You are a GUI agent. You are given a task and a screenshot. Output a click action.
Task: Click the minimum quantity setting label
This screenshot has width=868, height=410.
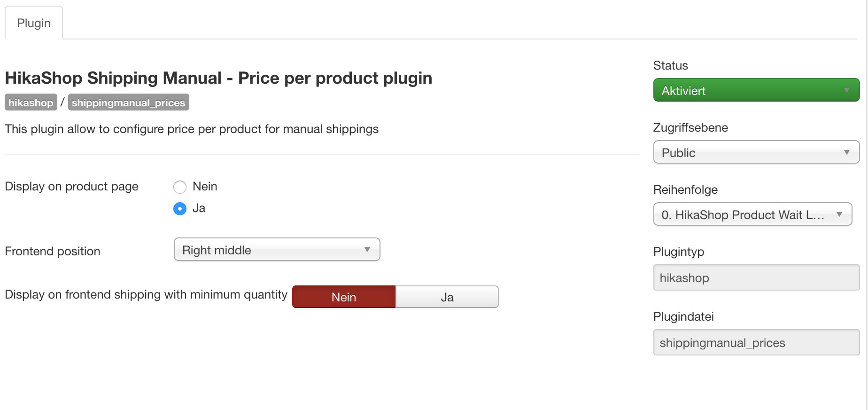point(146,295)
